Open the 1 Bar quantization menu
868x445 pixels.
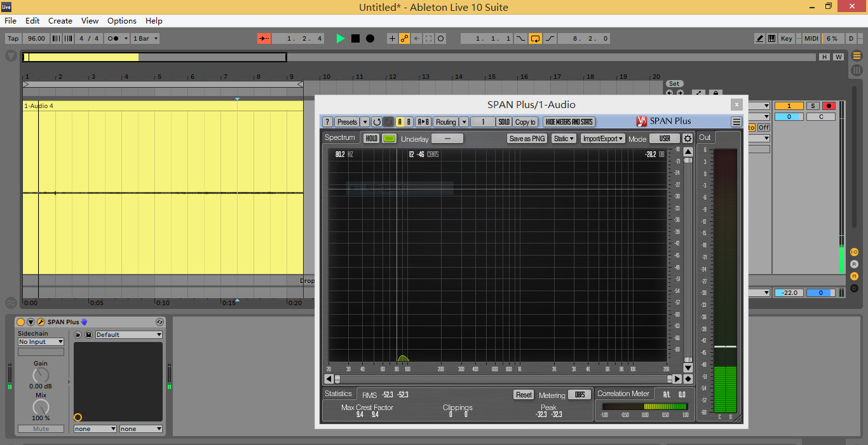click(146, 39)
